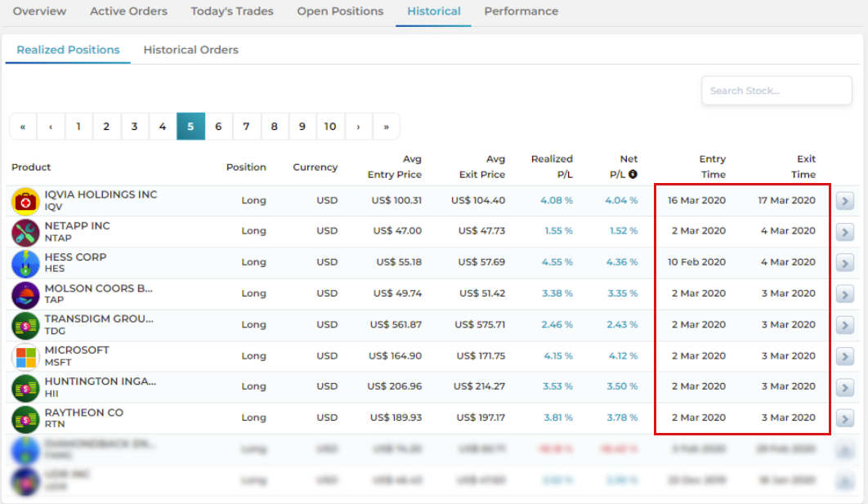Screen dimensions: 868x504
Task: Sort by the Realized P/L column header
Action: click(552, 167)
